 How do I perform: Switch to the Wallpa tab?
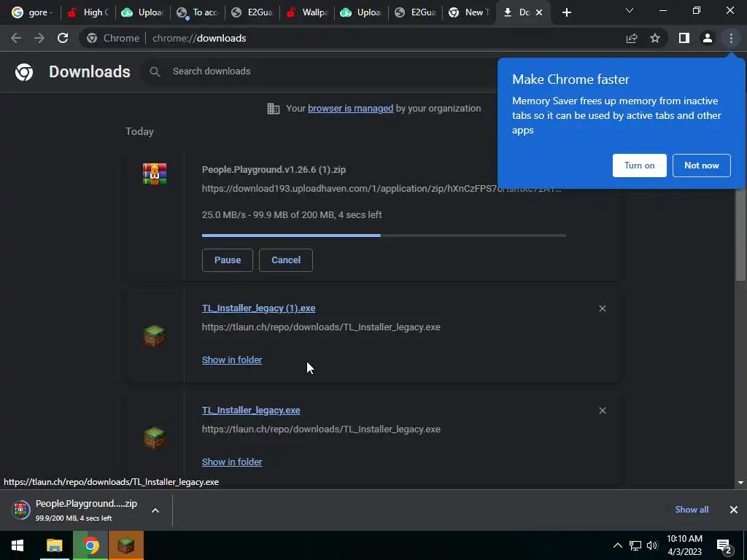coord(307,12)
